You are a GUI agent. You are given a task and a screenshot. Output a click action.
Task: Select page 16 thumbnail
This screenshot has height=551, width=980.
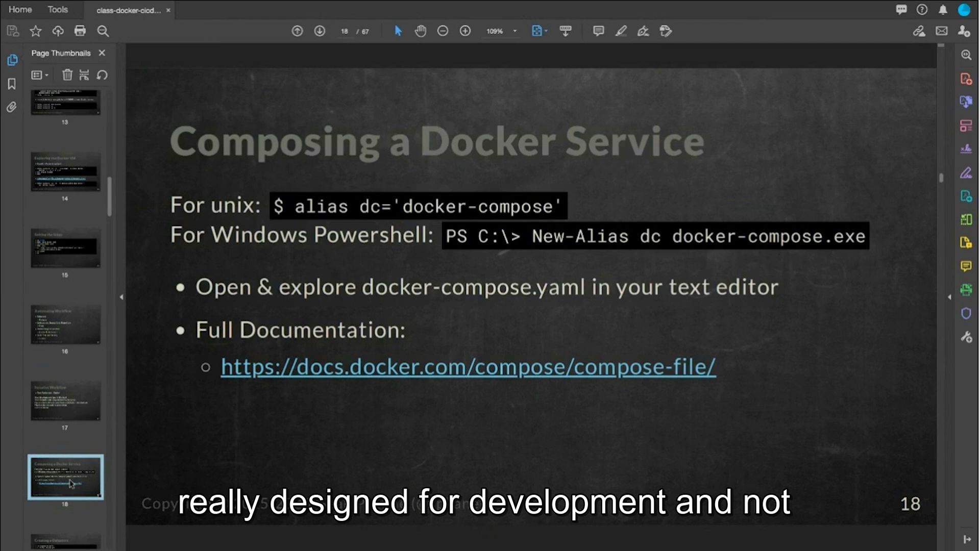[65, 324]
